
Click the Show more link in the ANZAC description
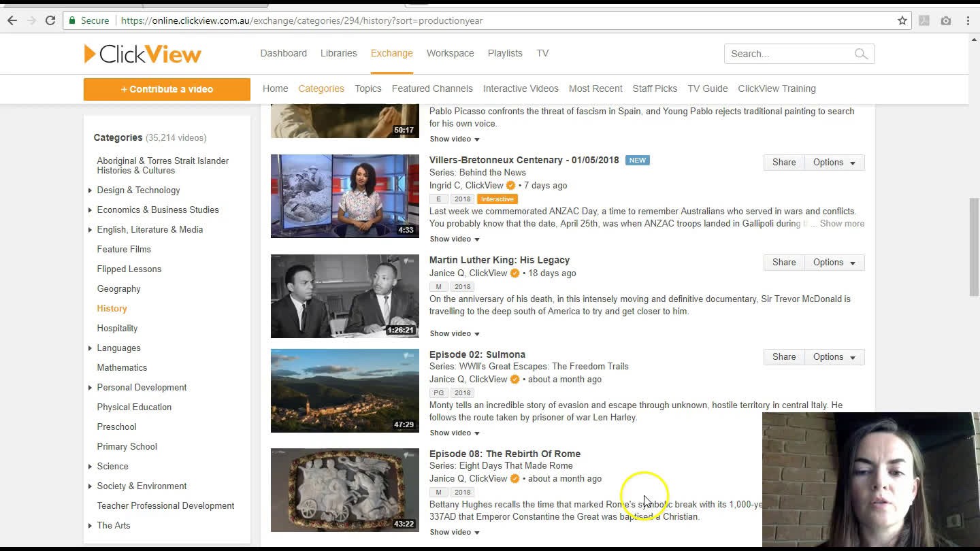pyautogui.click(x=842, y=223)
